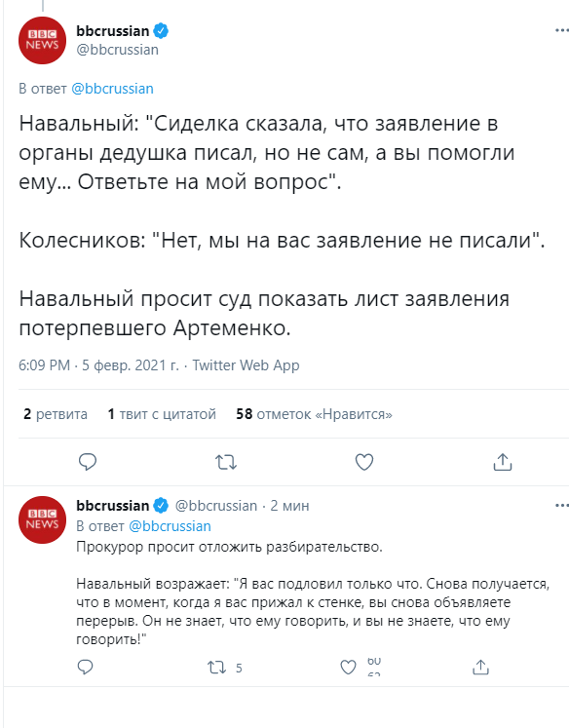
Task: Open the BBC News avatar on the main tweet
Action: pyautogui.click(x=42, y=40)
